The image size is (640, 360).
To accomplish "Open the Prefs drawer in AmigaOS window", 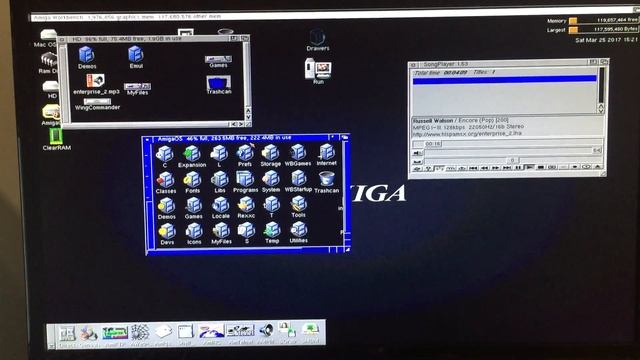I will (245, 155).
